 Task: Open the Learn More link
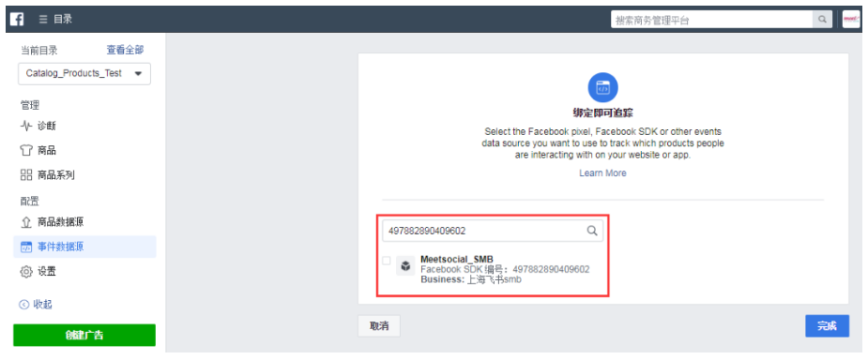click(x=602, y=173)
